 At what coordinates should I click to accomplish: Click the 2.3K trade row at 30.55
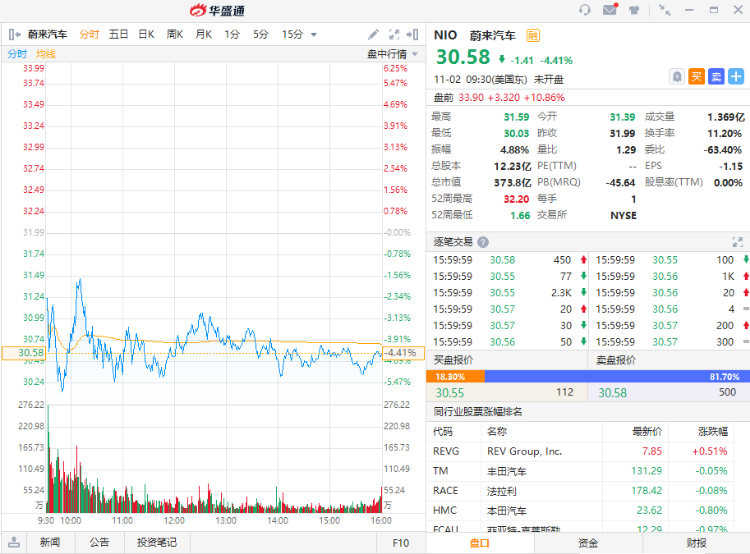coord(509,293)
